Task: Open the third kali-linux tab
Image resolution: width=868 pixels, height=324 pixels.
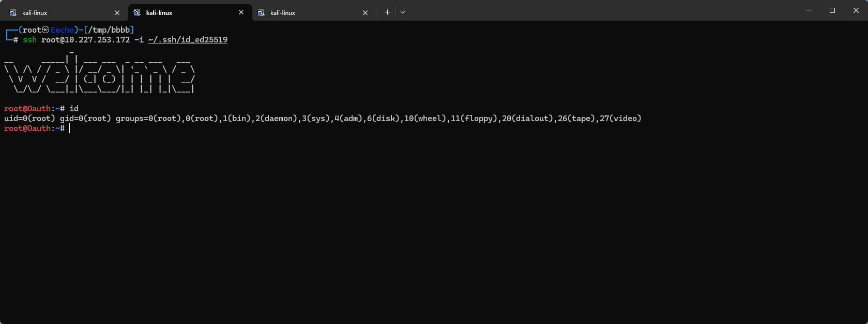Action: point(314,12)
